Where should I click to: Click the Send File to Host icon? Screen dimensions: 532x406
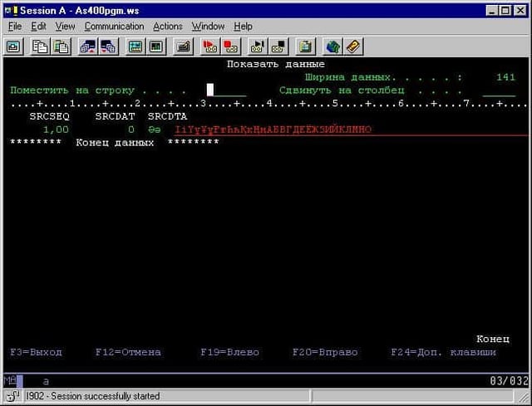(x=88, y=46)
